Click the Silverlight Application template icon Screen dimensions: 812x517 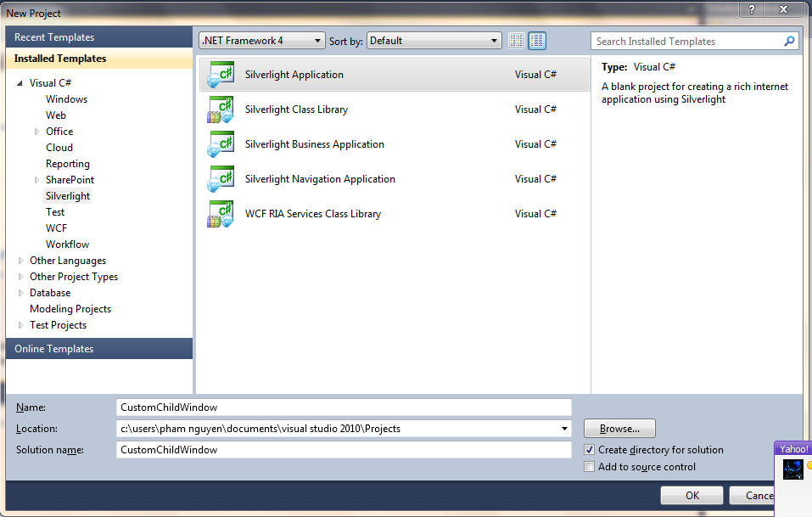click(x=220, y=75)
